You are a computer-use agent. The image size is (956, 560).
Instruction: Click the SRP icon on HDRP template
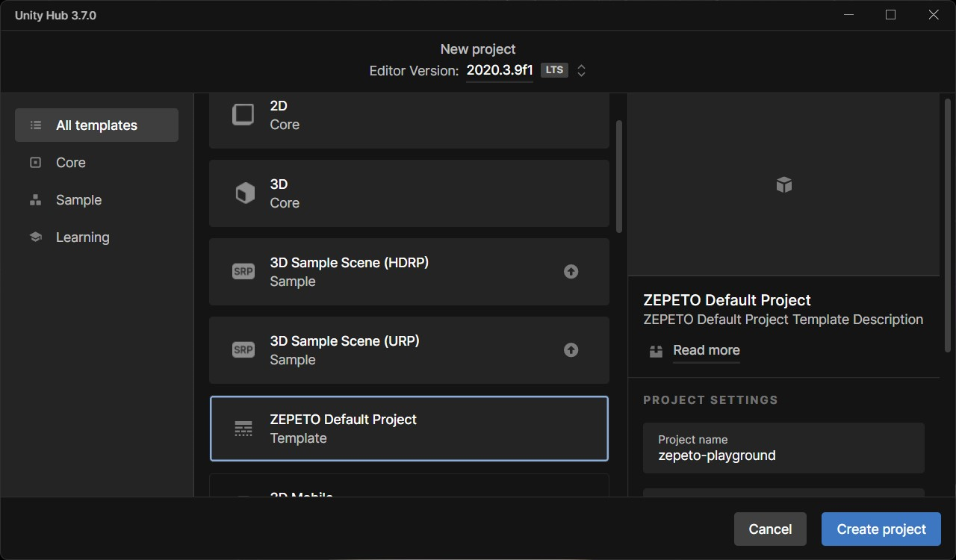click(x=243, y=272)
